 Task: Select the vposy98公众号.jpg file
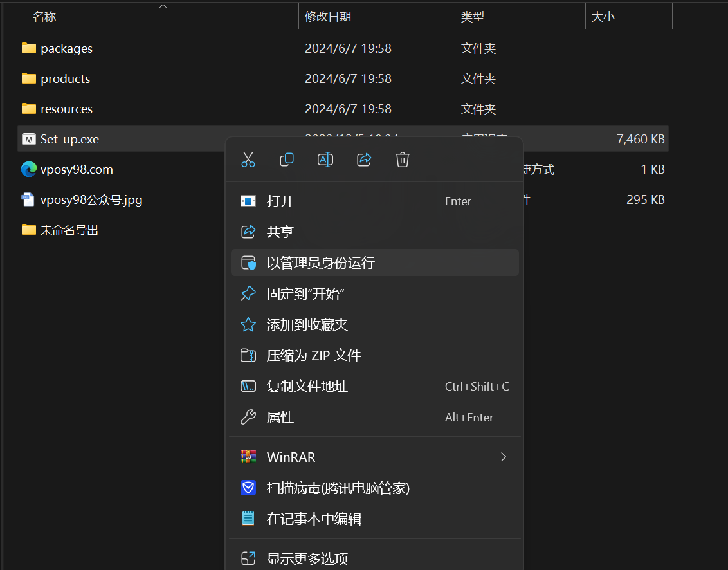(91, 200)
